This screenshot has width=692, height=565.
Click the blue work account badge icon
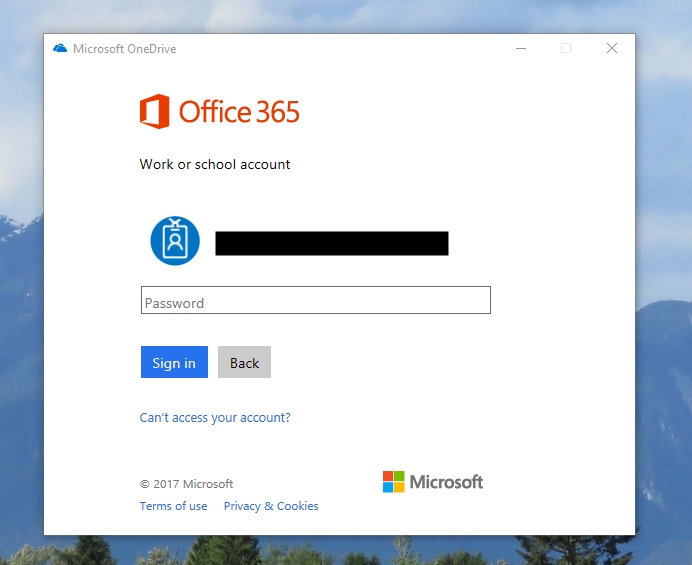[175, 241]
